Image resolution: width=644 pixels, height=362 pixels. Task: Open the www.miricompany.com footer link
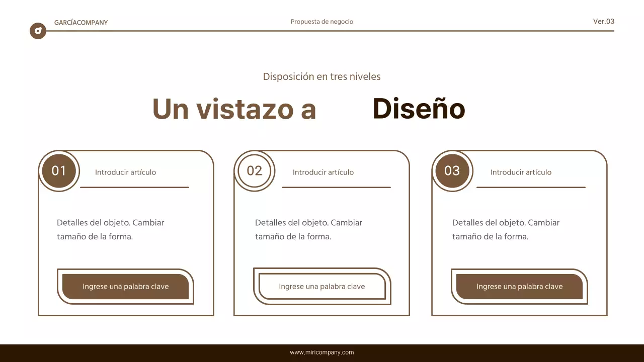click(321, 352)
